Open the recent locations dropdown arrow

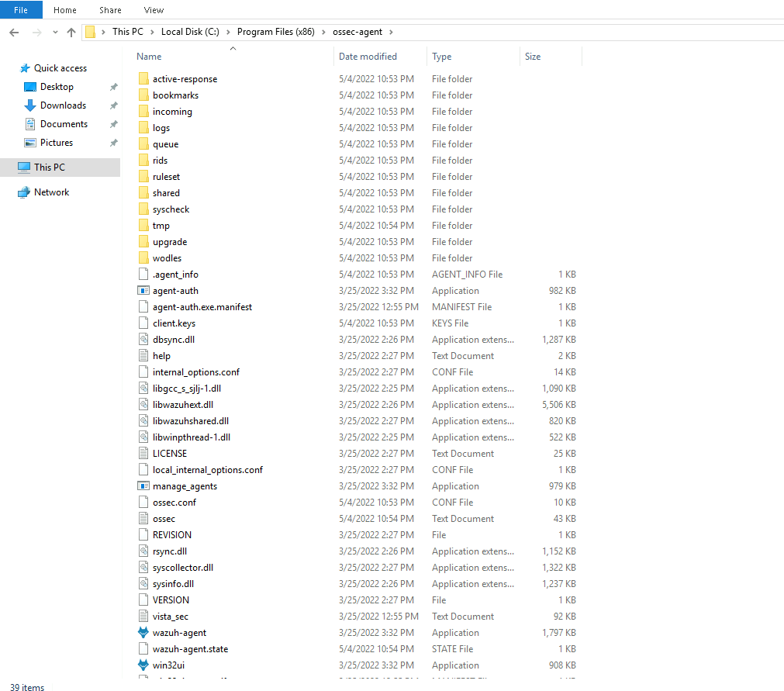pos(54,32)
